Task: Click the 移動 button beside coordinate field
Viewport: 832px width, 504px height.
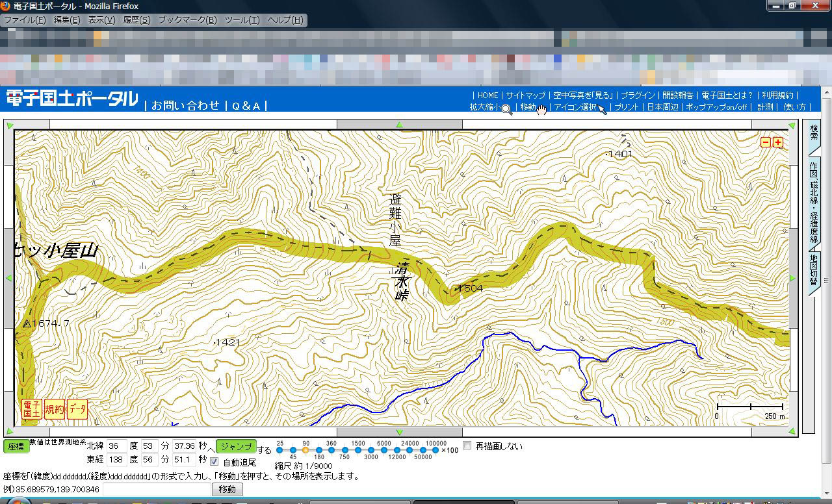Action: coord(227,489)
